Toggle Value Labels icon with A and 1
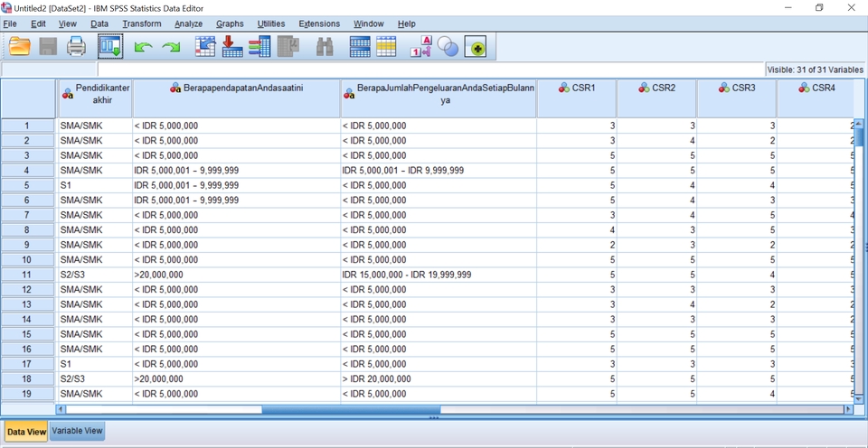868x448 pixels. [420, 46]
